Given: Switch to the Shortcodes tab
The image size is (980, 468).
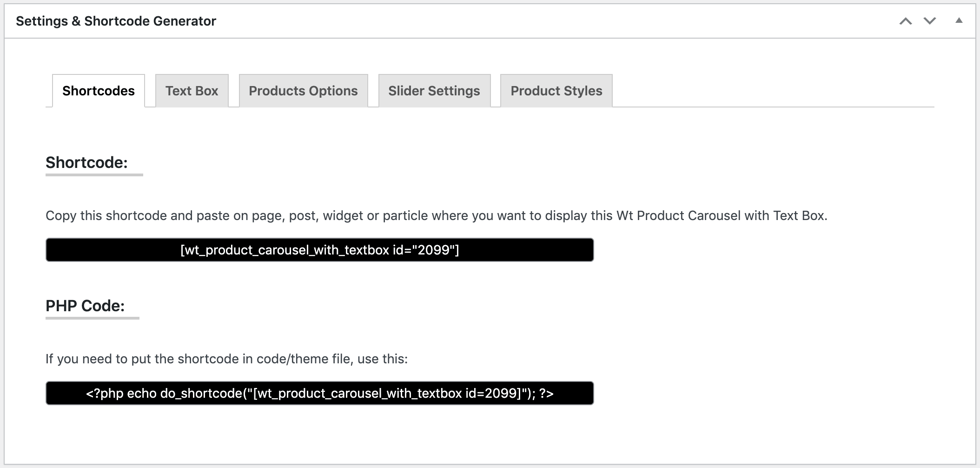Looking at the screenshot, I should tap(99, 91).
